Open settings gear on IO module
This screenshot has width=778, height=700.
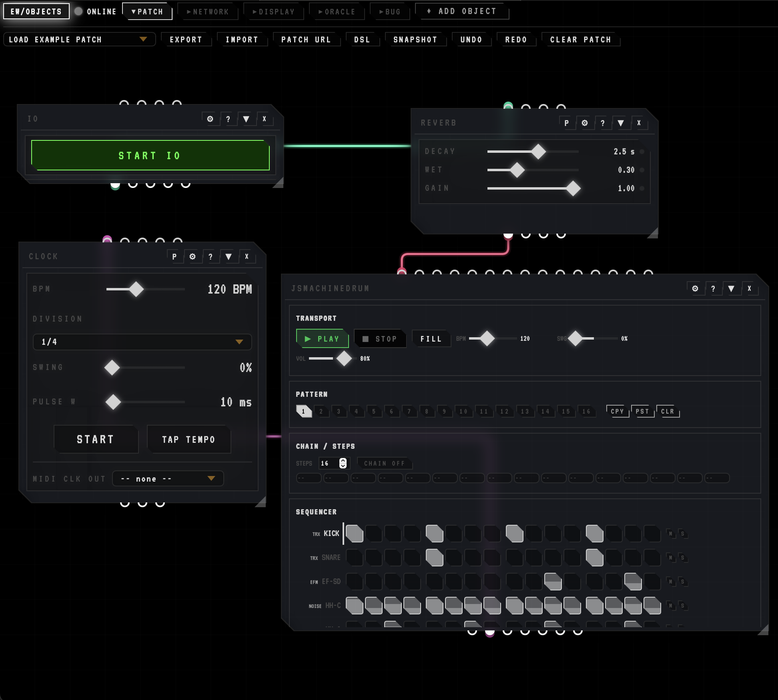point(210,119)
